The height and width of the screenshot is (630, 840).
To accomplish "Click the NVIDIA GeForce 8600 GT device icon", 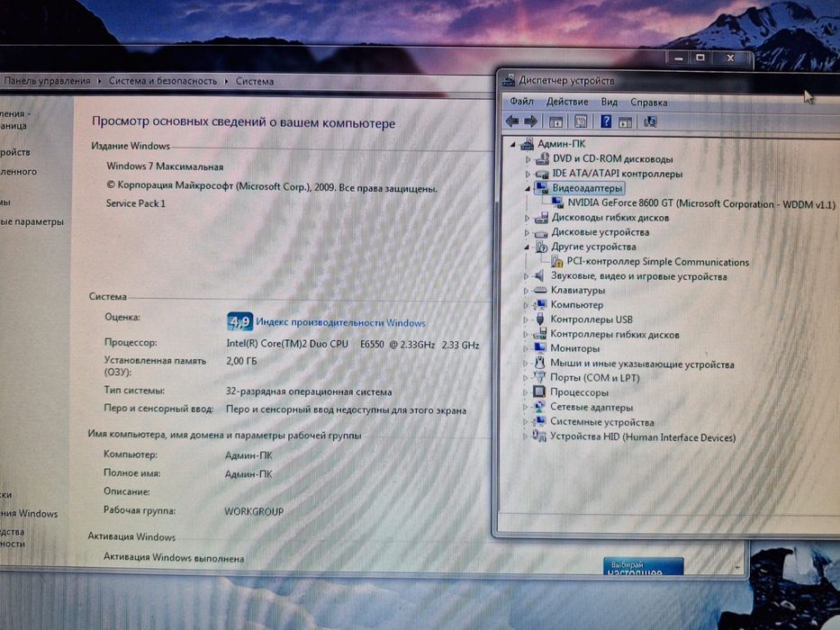I will [557, 203].
